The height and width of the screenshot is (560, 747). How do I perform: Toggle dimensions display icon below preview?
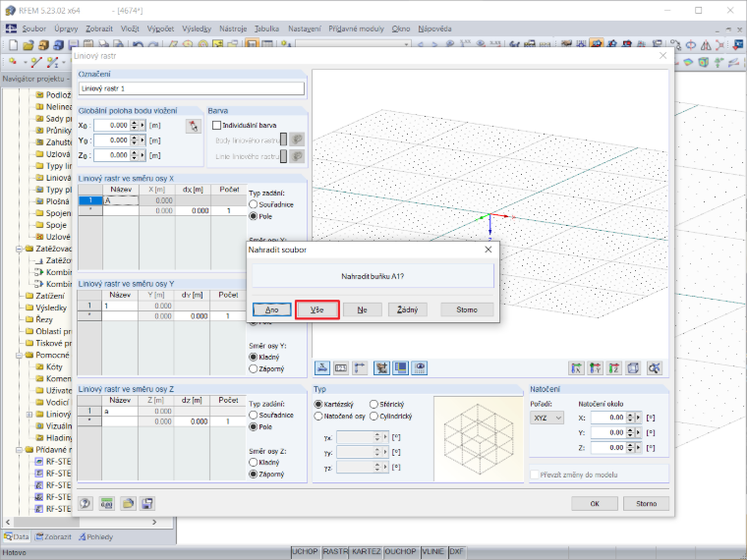[x=322, y=367]
